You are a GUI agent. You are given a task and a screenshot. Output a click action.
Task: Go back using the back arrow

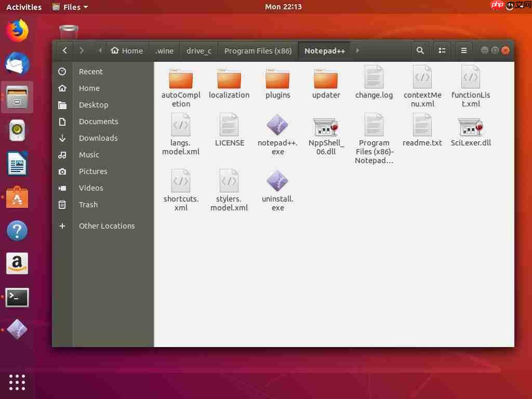point(64,50)
